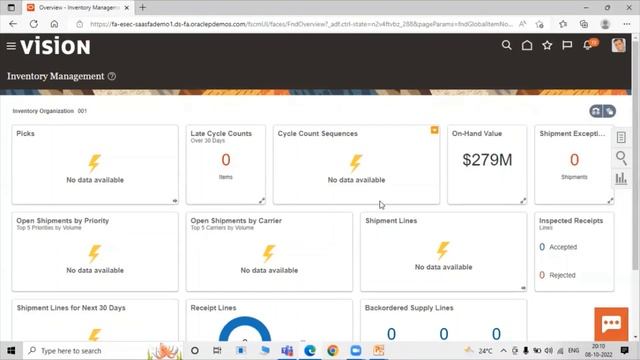Open browser profile icon
Viewport: 640px width, 360px height.
click(x=605, y=24)
